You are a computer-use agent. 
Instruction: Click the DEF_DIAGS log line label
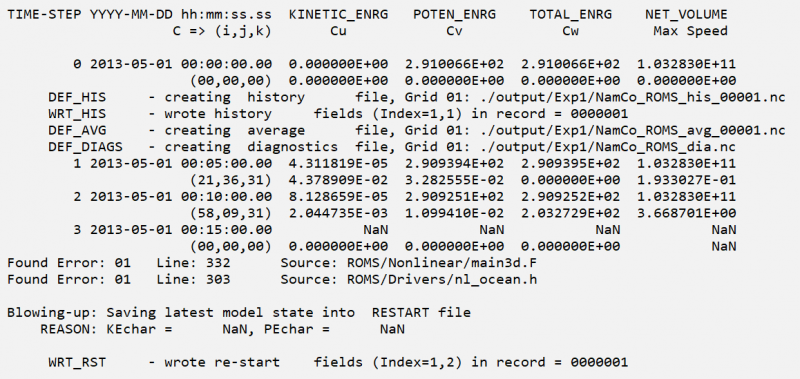[86, 147]
